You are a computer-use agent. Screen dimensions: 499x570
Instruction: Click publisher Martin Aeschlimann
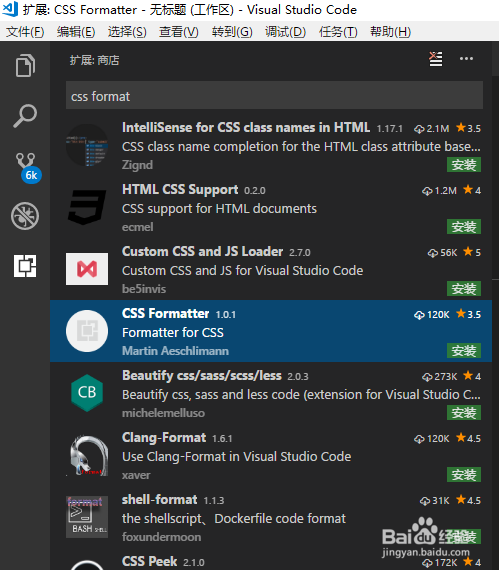pos(175,351)
